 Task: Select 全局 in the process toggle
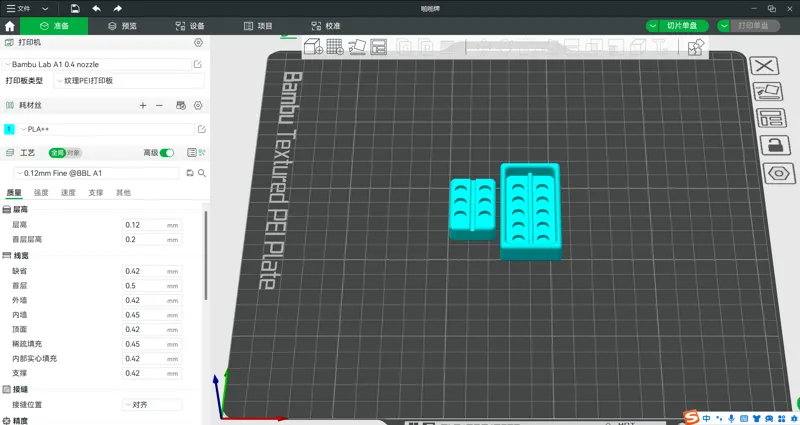pyautogui.click(x=57, y=153)
